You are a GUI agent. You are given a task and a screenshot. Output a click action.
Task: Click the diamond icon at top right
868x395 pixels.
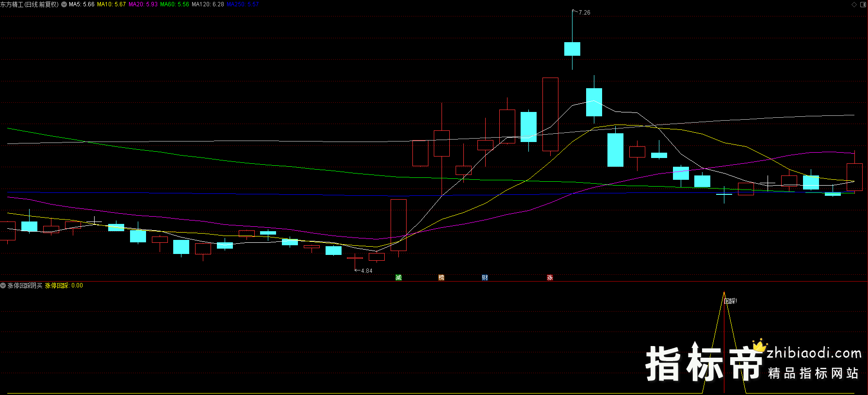854,4
